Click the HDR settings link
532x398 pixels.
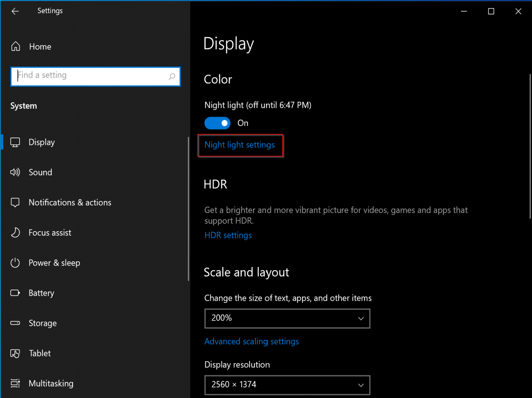click(228, 235)
